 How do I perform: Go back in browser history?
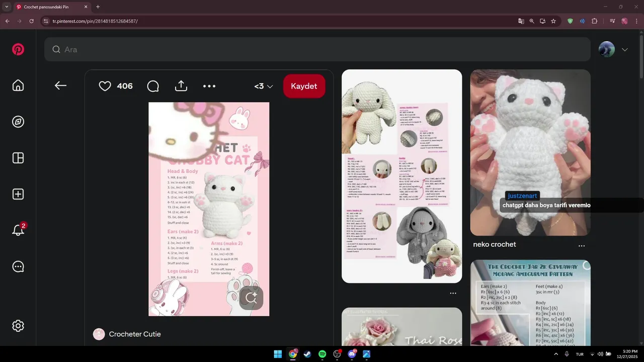click(7, 21)
